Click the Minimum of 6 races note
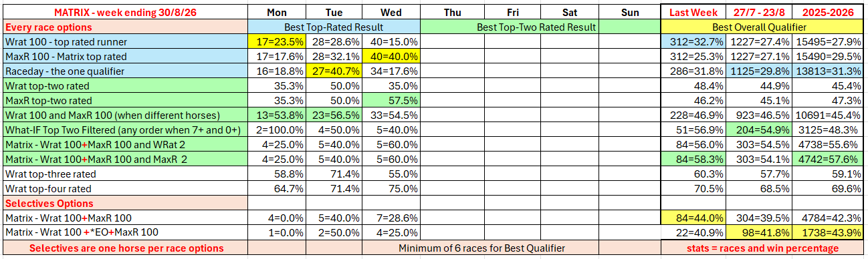 click(482, 248)
